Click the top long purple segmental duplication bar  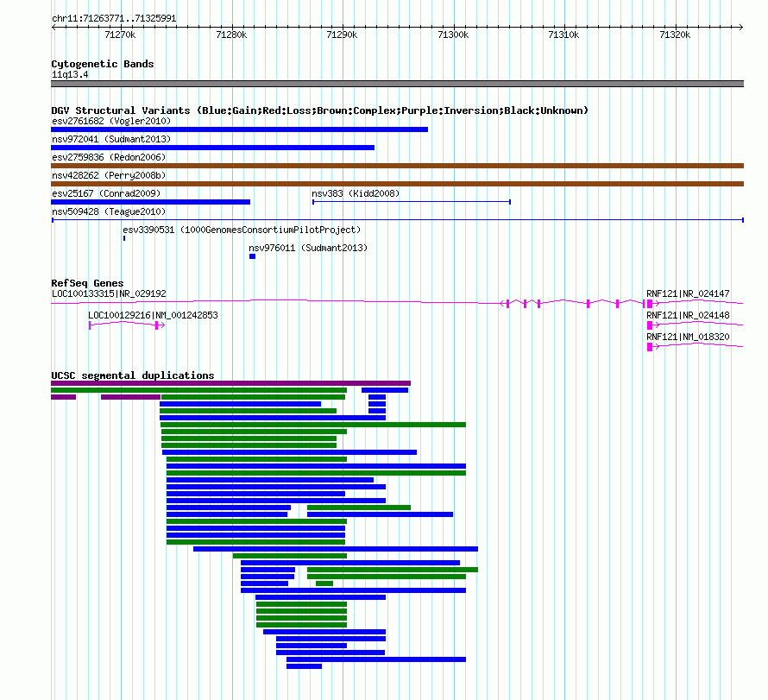(230, 383)
